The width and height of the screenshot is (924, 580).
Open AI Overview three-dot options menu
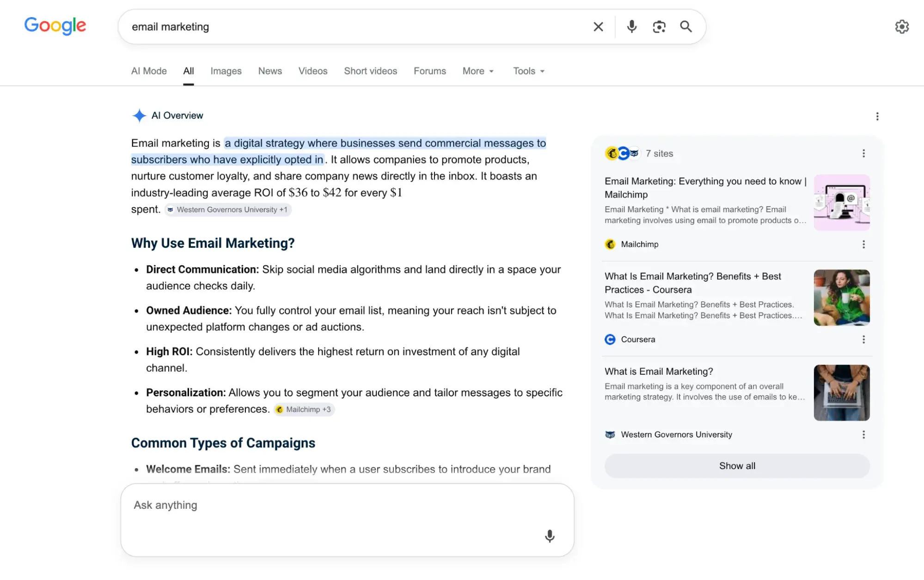pos(877,116)
